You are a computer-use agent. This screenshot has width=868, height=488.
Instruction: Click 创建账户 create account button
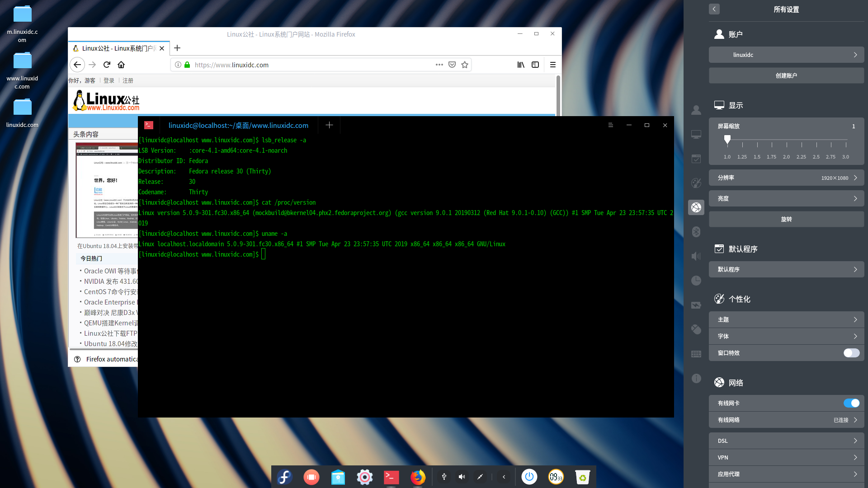785,75
